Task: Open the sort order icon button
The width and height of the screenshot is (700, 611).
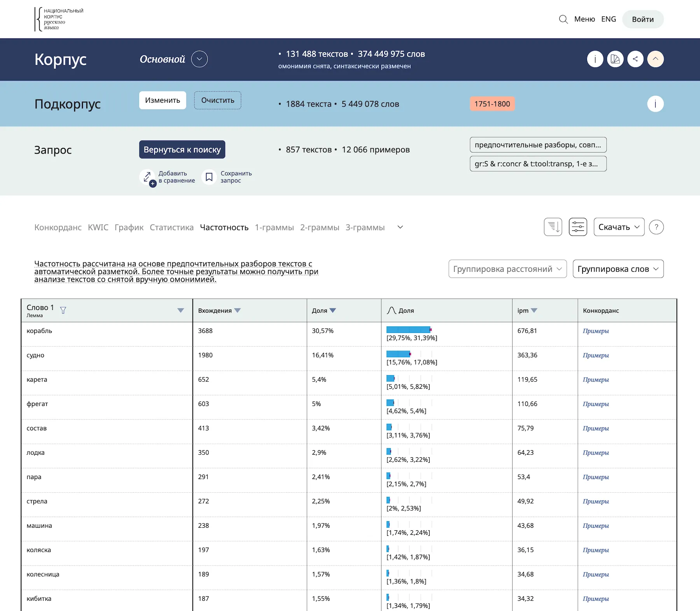Action: [x=553, y=227]
